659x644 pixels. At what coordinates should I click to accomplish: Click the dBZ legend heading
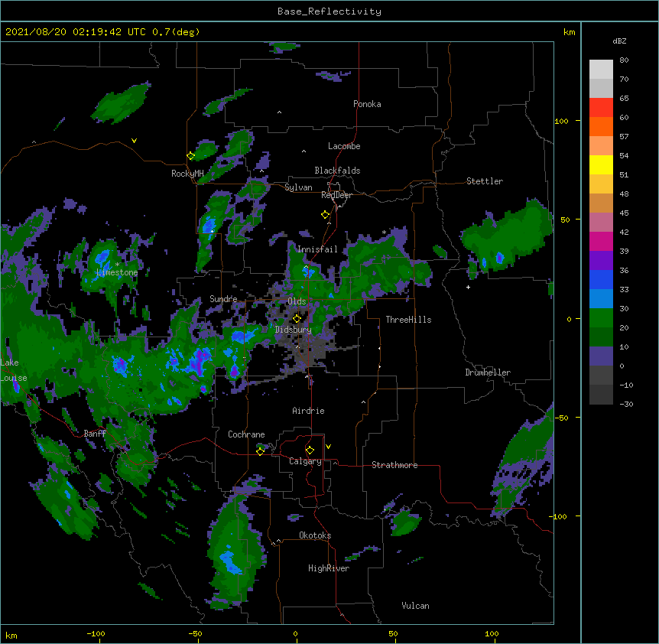click(x=619, y=41)
